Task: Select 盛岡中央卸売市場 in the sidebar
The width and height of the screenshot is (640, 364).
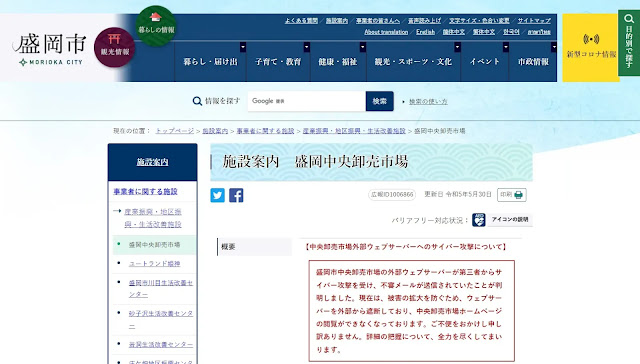Action: [154, 245]
